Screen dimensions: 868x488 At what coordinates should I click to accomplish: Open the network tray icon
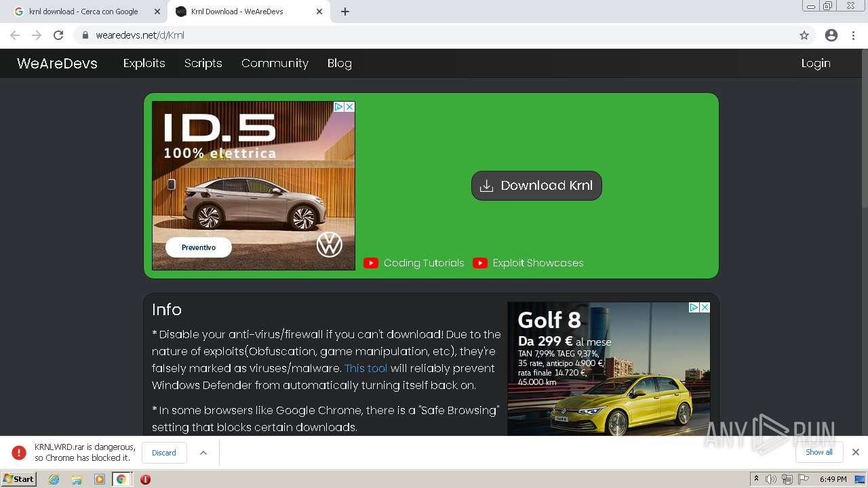787,479
